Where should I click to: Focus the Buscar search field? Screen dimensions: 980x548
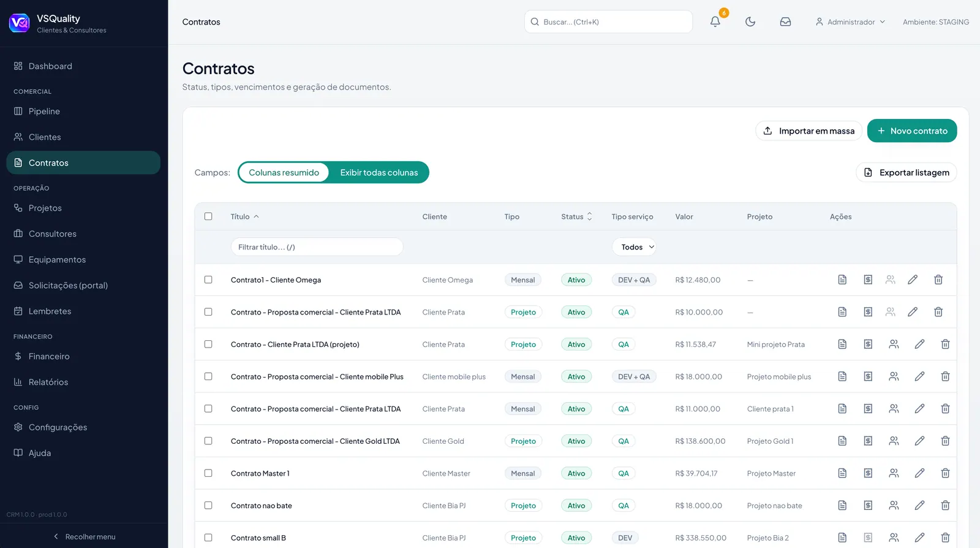tap(608, 22)
